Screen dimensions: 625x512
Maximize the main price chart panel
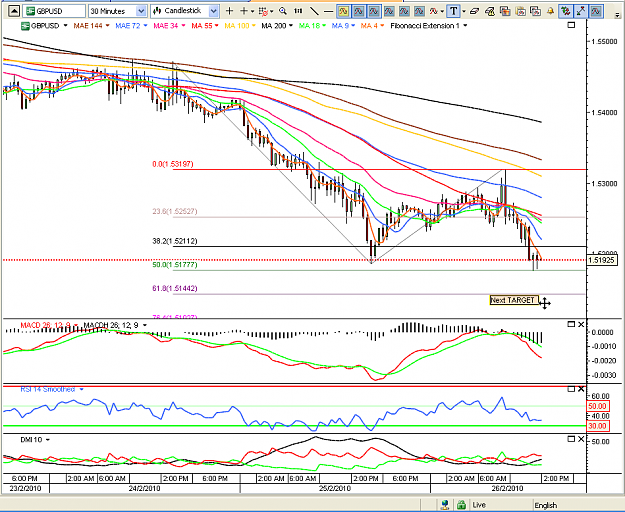coord(571,25)
